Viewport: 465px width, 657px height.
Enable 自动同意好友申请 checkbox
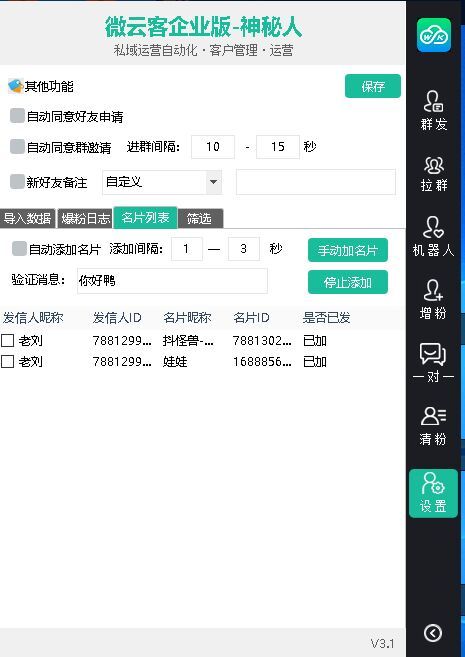pyautogui.click(x=17, y=116)
